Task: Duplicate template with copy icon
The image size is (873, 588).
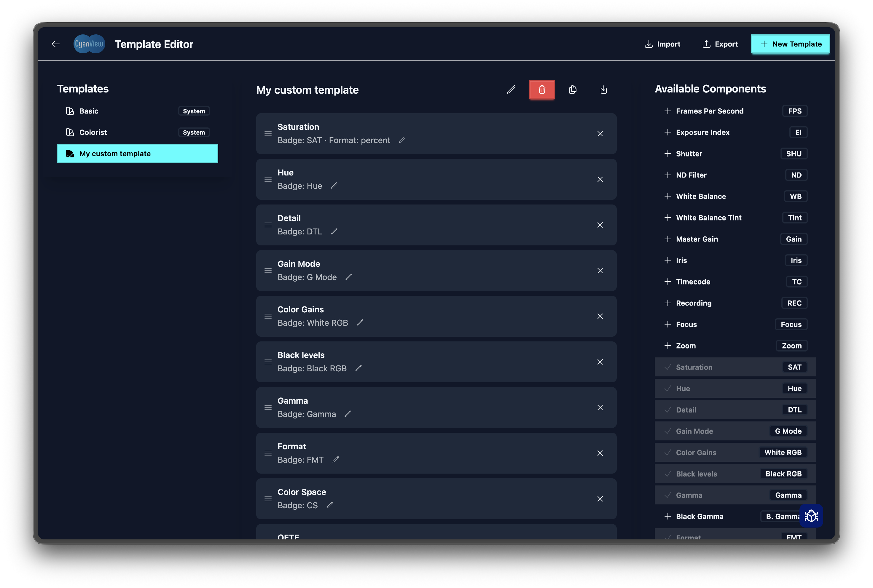Action: tap(573, 90)
